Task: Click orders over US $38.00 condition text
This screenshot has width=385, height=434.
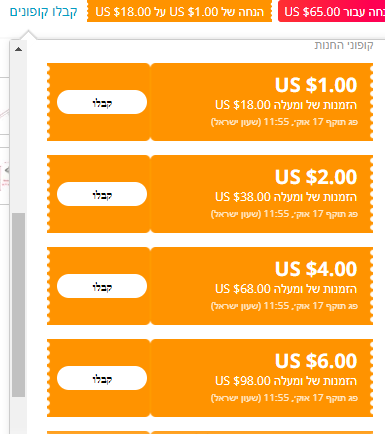Action: point(286,197)
